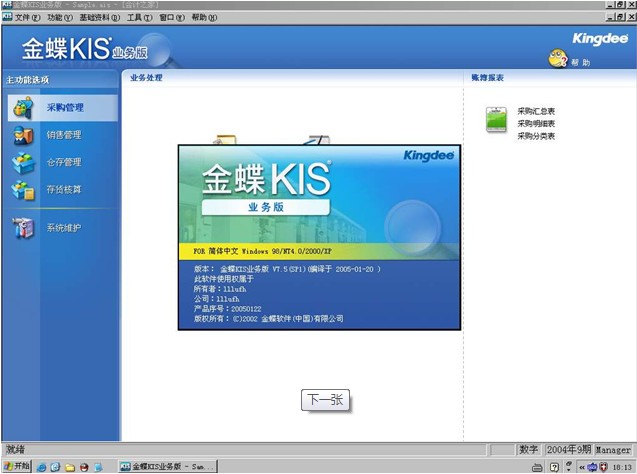Open the 销售管理 sales management module
The width and height of the screenshot is (637, 474).
pyautogui.click(x=63, y=135)
